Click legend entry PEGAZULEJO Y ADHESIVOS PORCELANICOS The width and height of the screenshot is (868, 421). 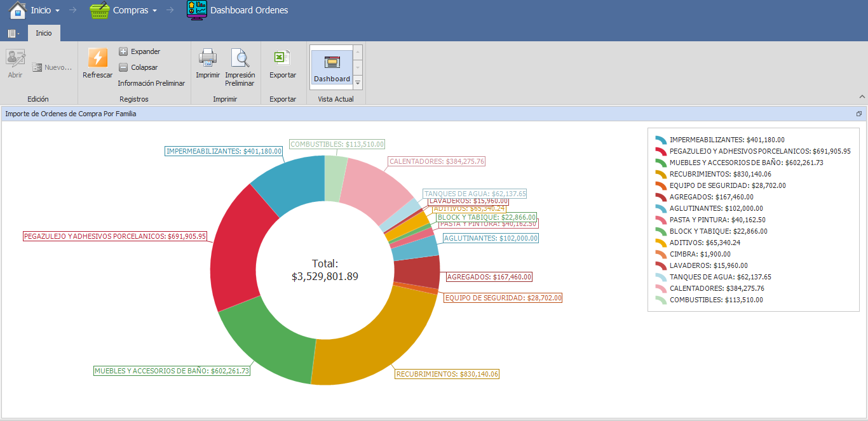(x=760, y=151)
